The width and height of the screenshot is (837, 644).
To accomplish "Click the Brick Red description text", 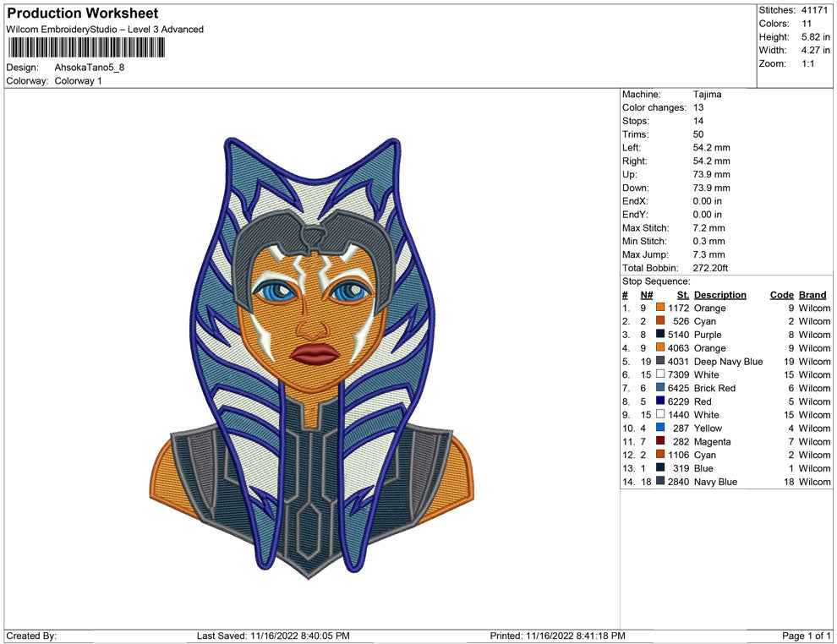I will (x=714, y=388).
